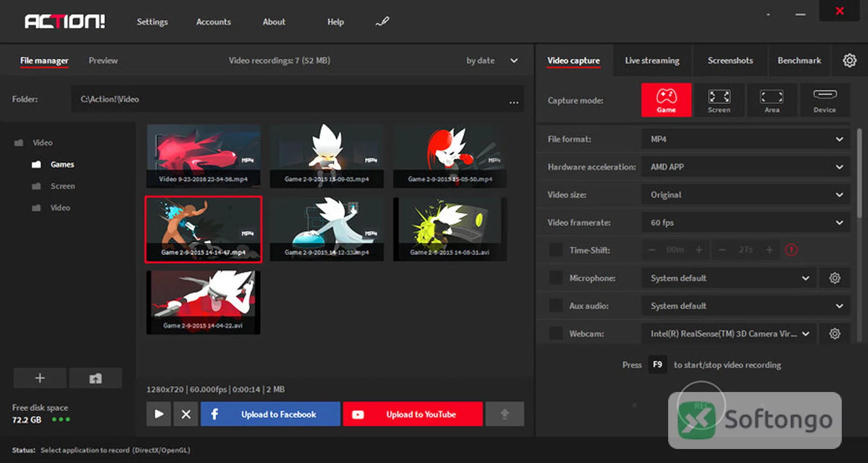Open Webcam settings gear
This screenshot has height=463, width=868.
click(x=835, y=334)
